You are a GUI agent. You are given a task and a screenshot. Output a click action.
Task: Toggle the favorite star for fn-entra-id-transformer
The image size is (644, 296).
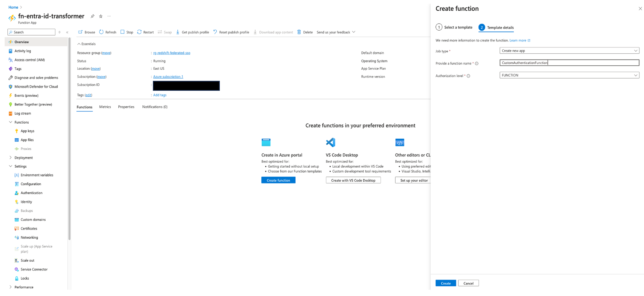pos(100,16)
